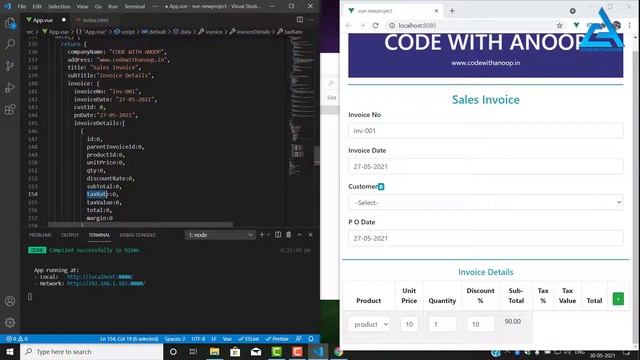Image resolution: width=640 pixels, height=360 pixels.
Task: Open the Extensions view
Action: click(10, 109)
